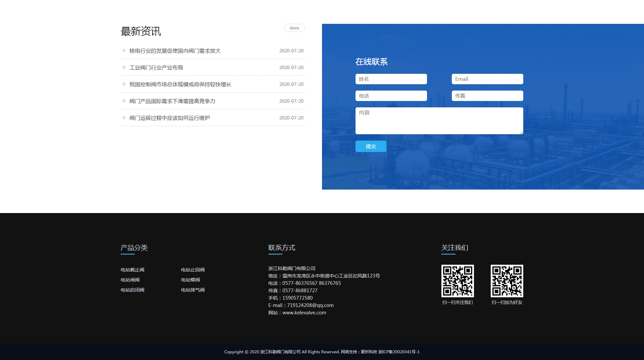Open article 我国控制阀市场总体规模或将保持较快增长

[180, 85]
